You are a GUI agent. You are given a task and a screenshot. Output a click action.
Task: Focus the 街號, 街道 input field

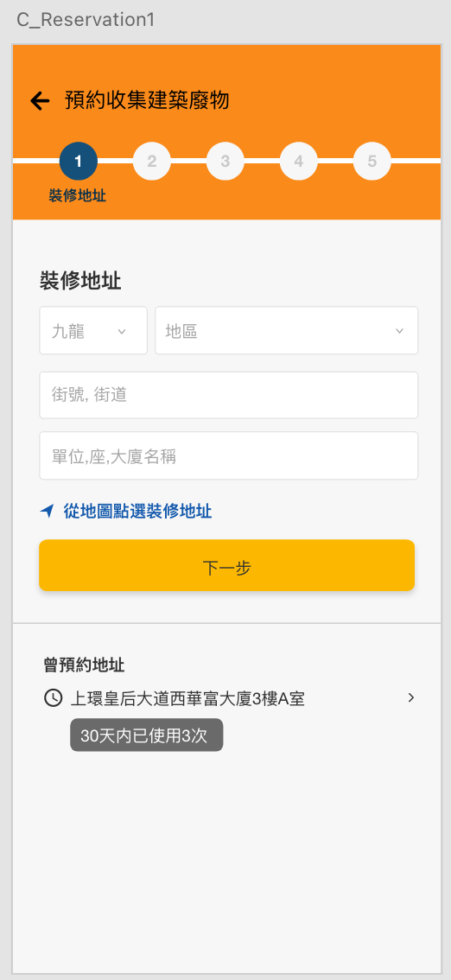229,395
